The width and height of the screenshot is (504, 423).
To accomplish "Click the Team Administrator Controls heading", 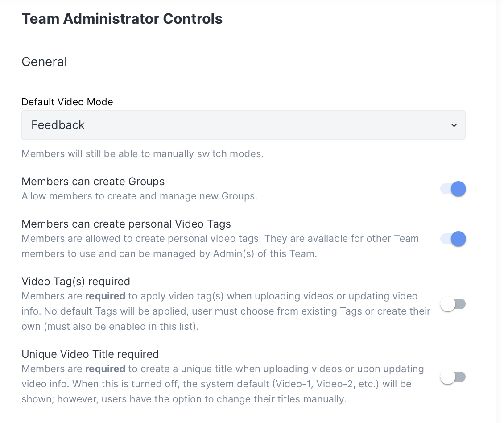I will [x=122, y=19].
